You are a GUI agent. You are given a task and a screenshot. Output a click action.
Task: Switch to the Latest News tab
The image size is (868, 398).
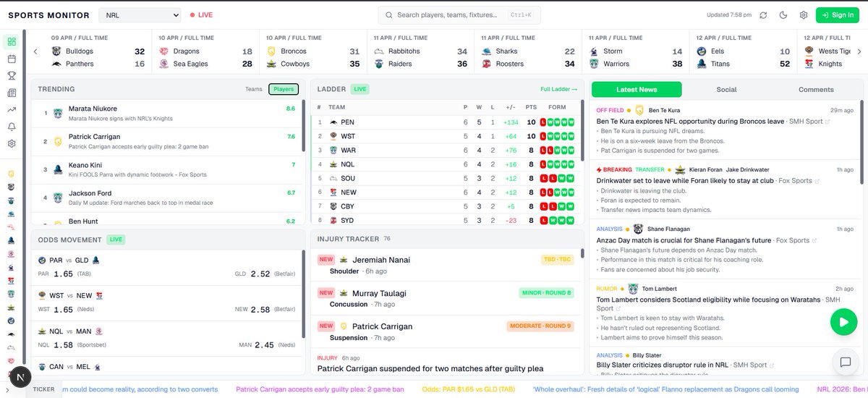point(637,89)
